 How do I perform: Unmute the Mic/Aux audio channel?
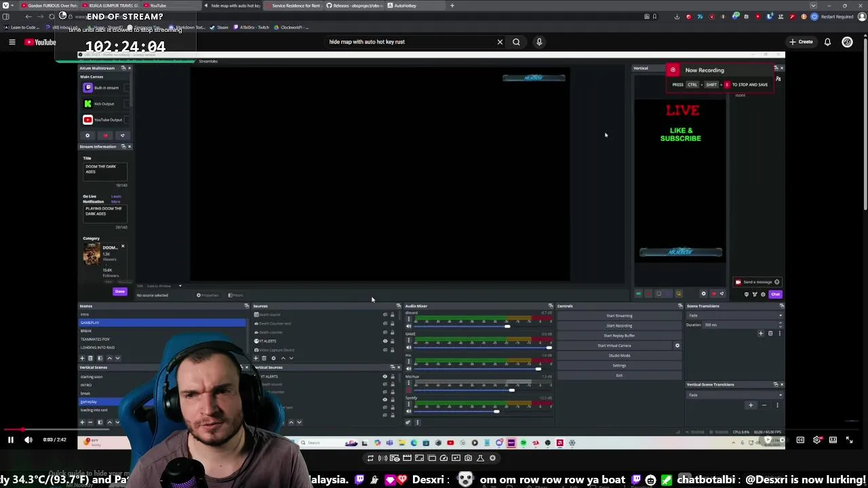tap(408, 390)
